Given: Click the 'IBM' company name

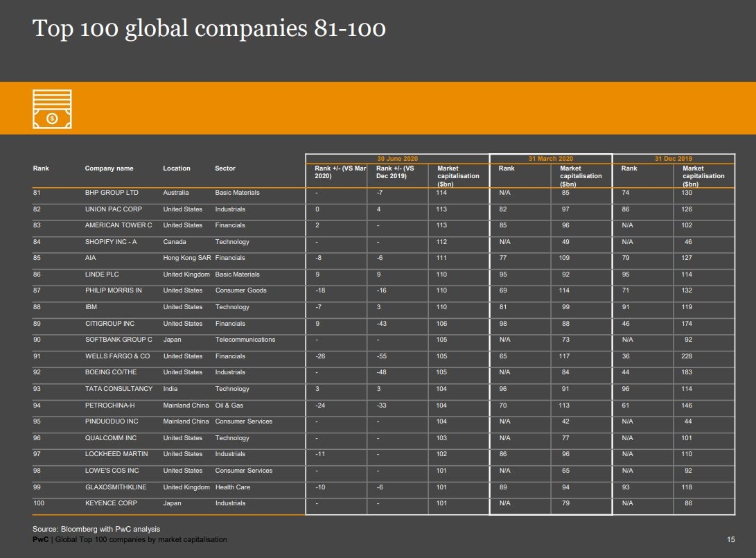Looking at the screenshot, I should (91, 307).
